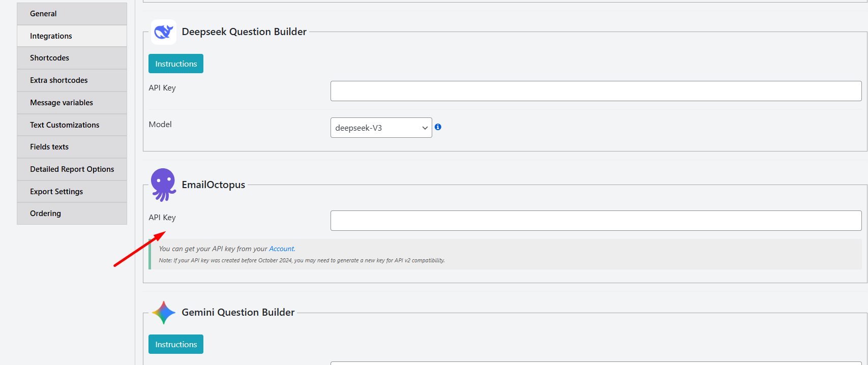Open the Detailed Report Options tab
The width and height of the screenshot is (868, 365).
click(x=72, y=169)
